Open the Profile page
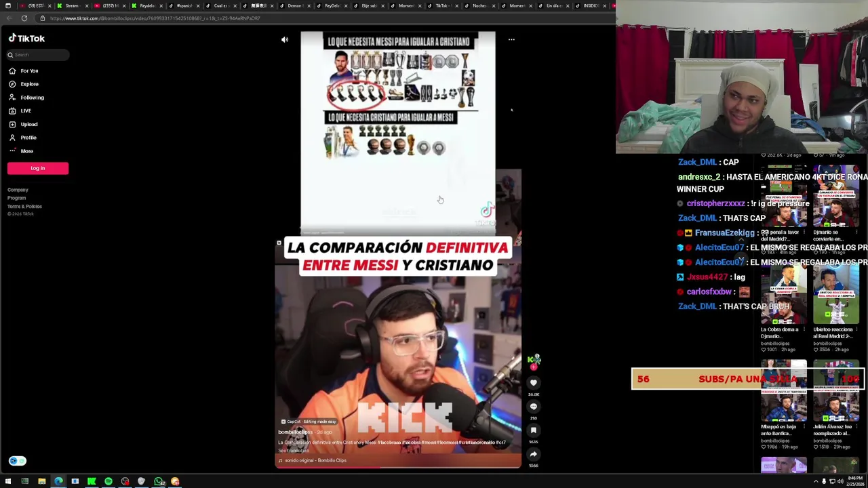The image size is (868, 488). pos(22,138)
